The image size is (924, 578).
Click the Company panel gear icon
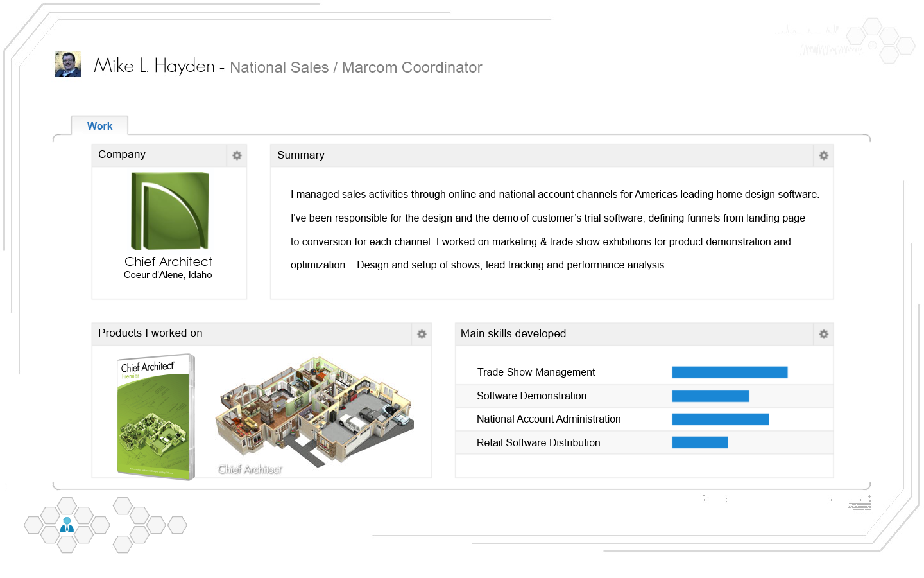point(237,155)
